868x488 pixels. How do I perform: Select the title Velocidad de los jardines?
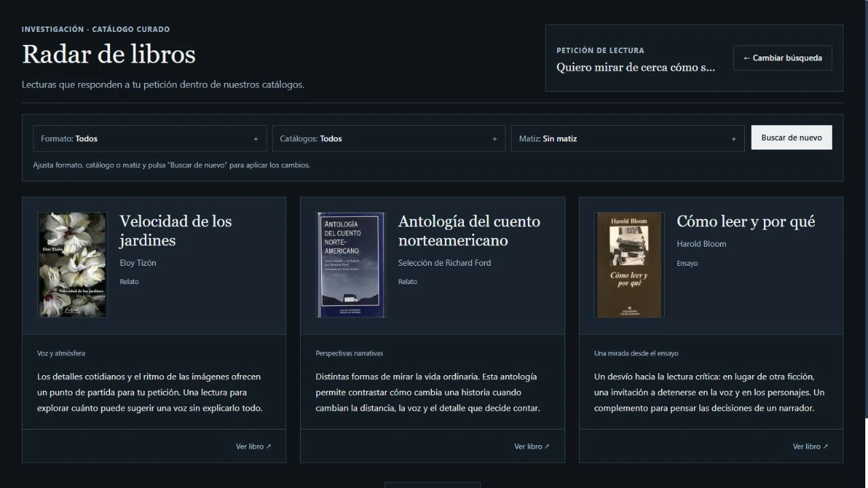click(176, 231)
